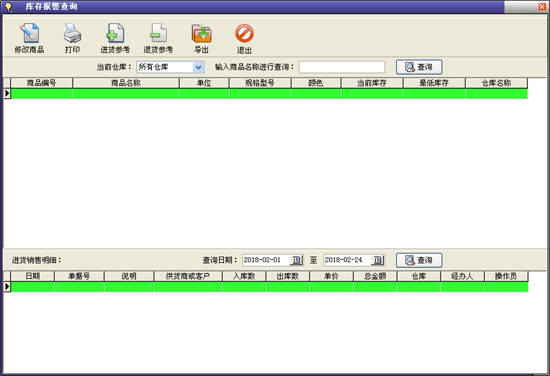Click the 仓库名称 column header
This screenshot has width=550, height=376.
[496, 83]
